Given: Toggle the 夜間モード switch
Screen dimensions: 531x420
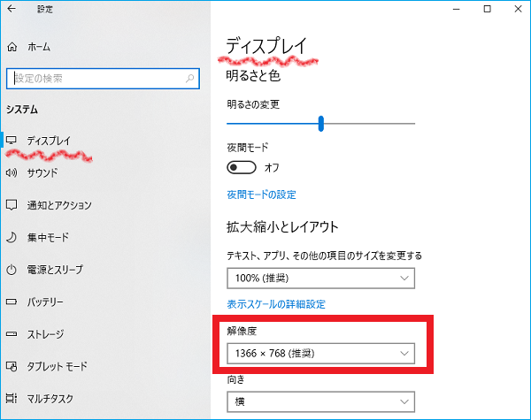Looking at the screenshot, I should click(242, 167).
